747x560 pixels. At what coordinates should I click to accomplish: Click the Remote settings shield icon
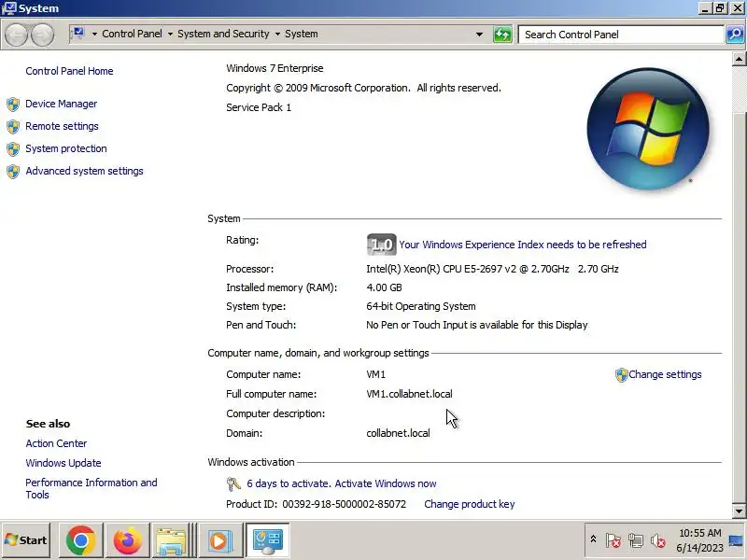tap(13, 127)
